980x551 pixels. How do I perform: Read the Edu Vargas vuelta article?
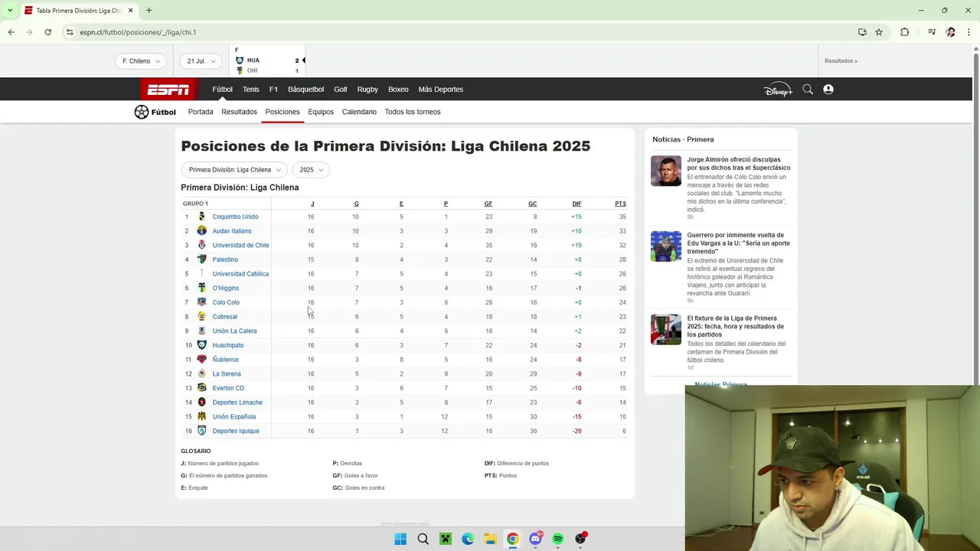(x=739, y=243)
